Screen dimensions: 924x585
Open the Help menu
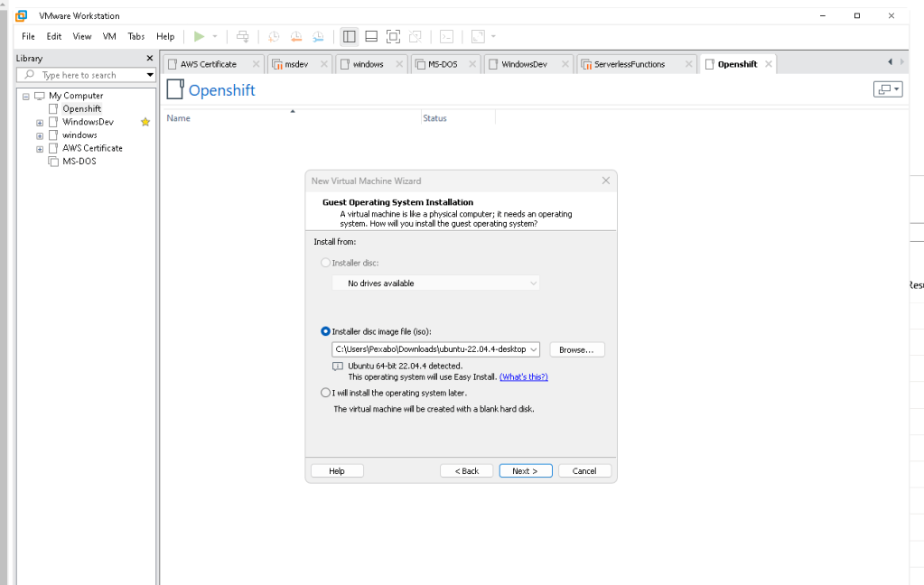[165, 36]
